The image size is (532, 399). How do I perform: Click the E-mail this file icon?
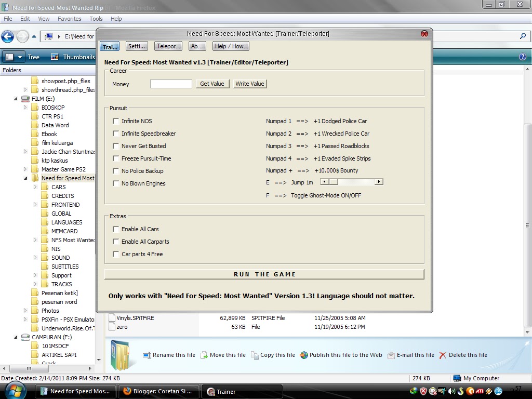click(x=391, y=355)
